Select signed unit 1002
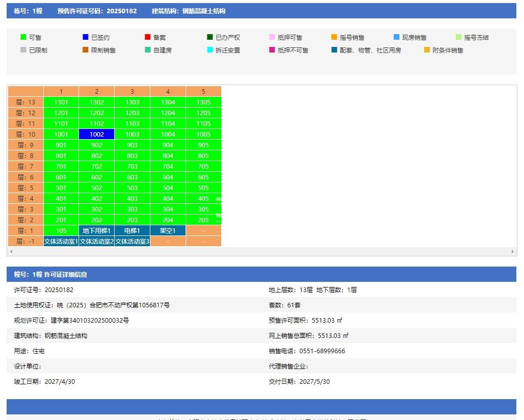The width and height of the screenshot is (524, 420). (96, 135)
